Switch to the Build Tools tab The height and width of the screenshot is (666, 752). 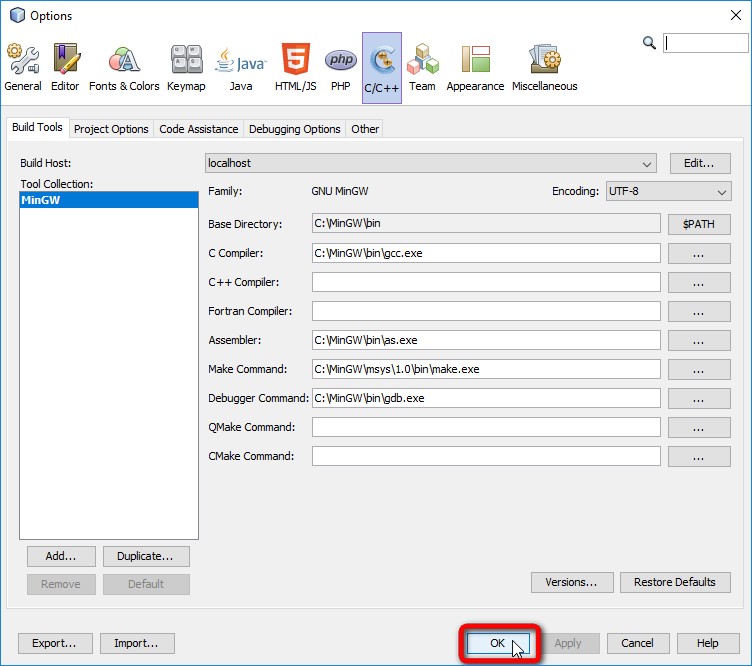37,128
